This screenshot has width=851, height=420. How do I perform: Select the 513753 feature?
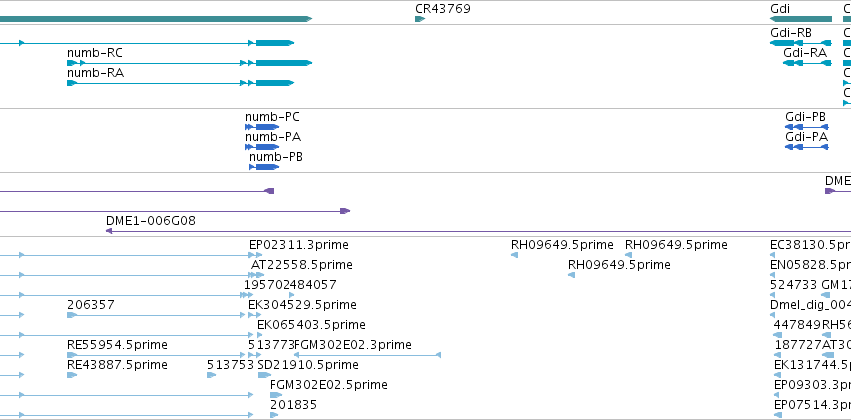click(x=212, y=375)
